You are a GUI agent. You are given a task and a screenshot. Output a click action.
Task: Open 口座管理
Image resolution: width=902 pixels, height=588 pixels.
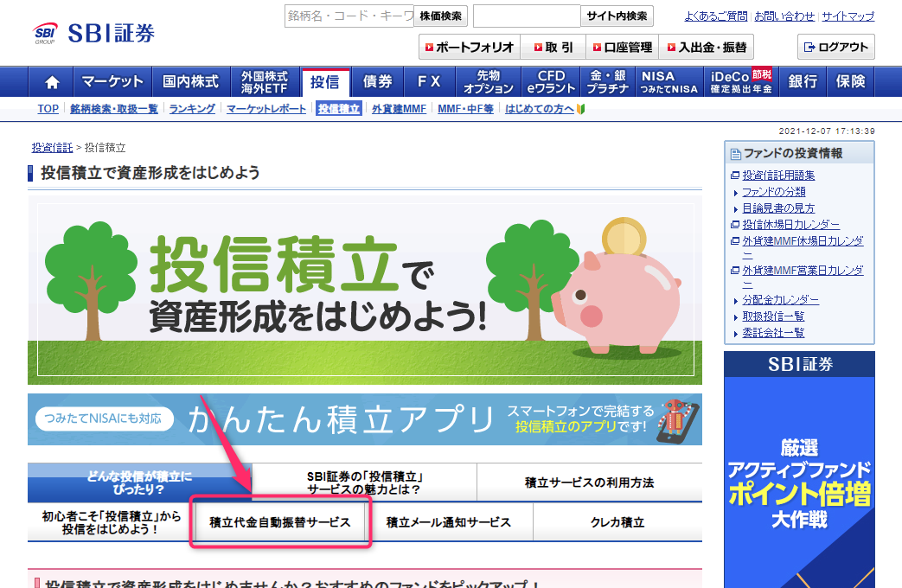623,48
